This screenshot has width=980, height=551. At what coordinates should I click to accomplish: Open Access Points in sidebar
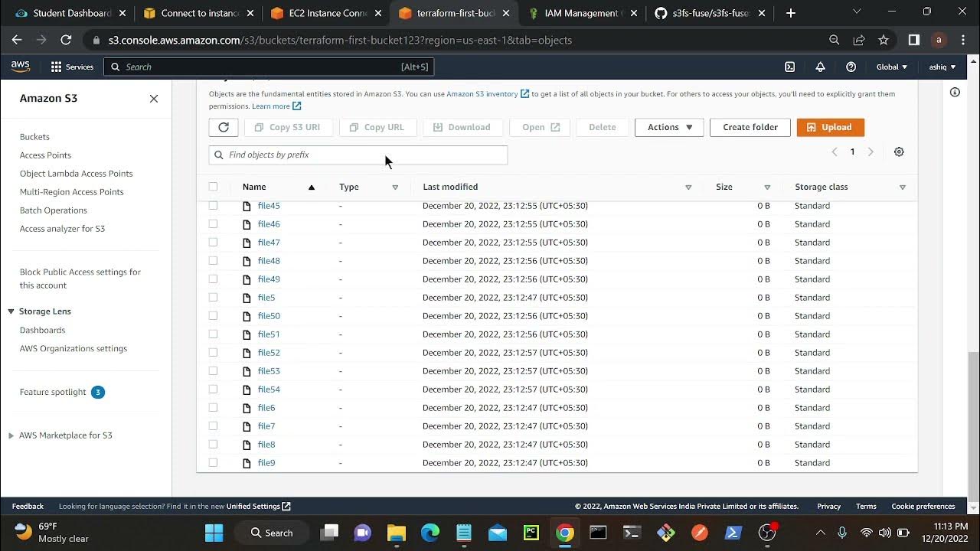coord(45,155)
